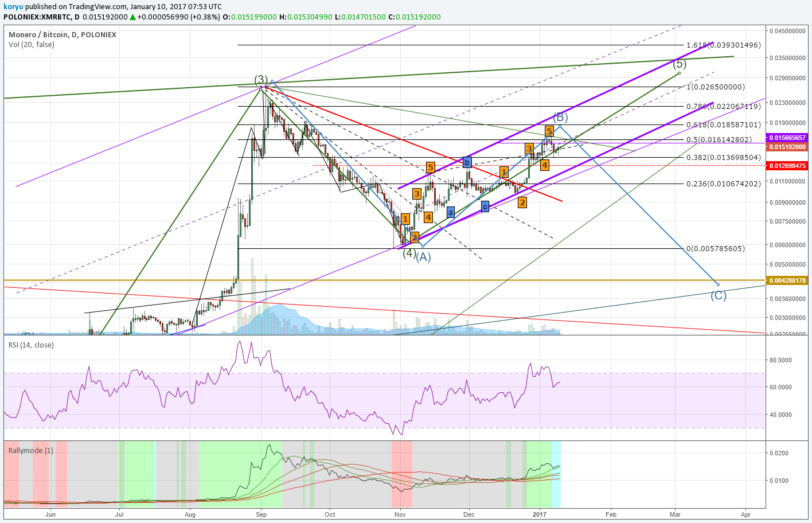This screenshot has height=523, width=812.
Task: Click the 80.0000 RSI axis value
Action: [780, 360]
